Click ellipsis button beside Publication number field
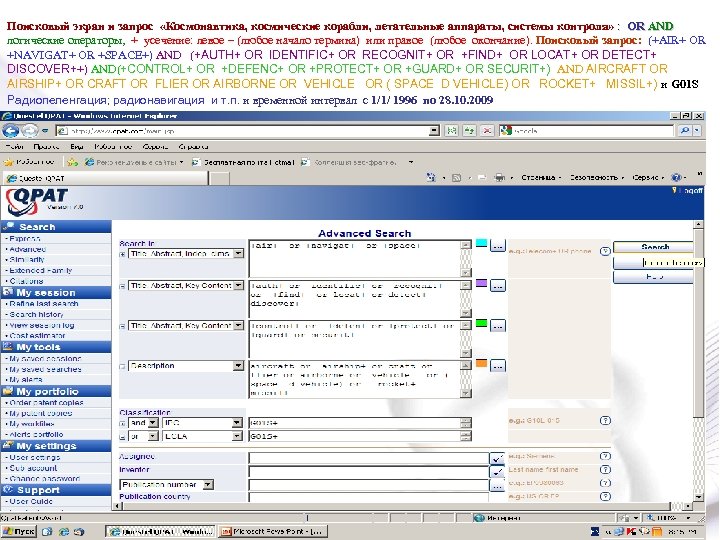Image resolution: width=720 pixels, height=540 pixels. click(x=497, y=485)
